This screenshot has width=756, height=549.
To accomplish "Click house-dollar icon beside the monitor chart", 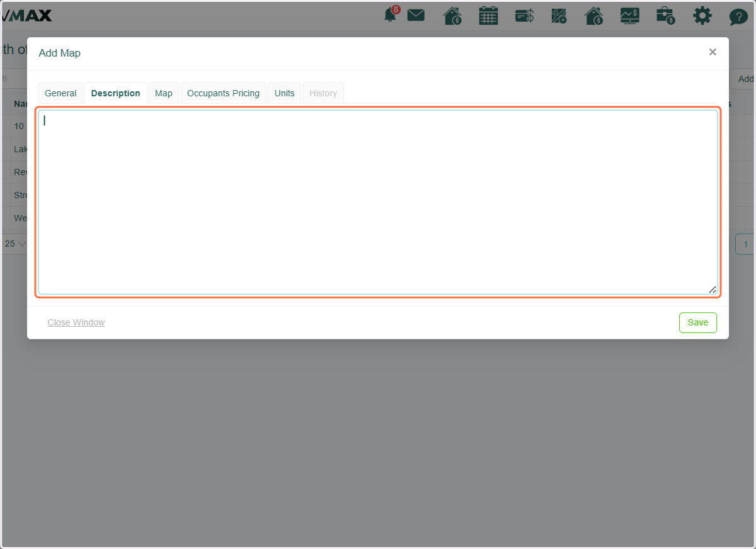I will 593,16.
